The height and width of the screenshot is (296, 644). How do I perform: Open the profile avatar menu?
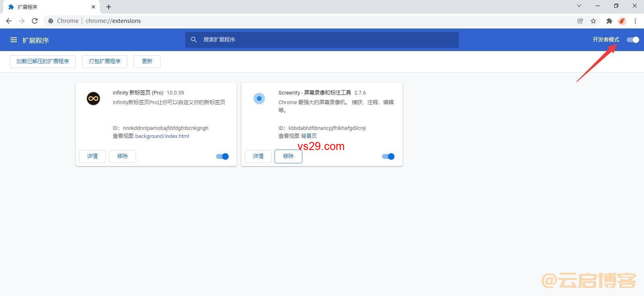[622, 21]
